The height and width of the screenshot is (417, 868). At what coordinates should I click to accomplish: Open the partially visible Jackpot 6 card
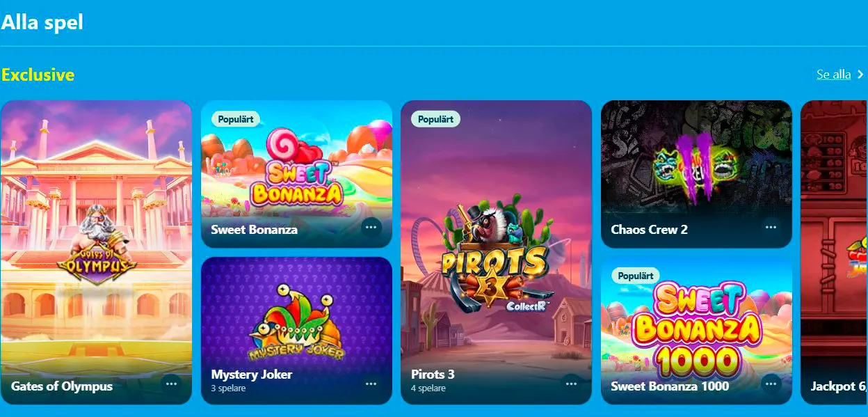click(x=834, y=252)
